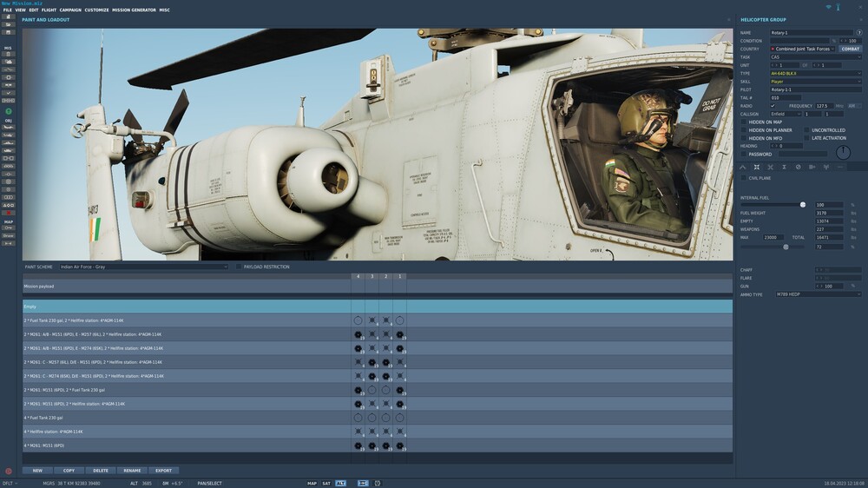Viewport: 868px width, 488px height.
Task: Click the fullscreen icon in the status bar
Action: pos(378,484)
